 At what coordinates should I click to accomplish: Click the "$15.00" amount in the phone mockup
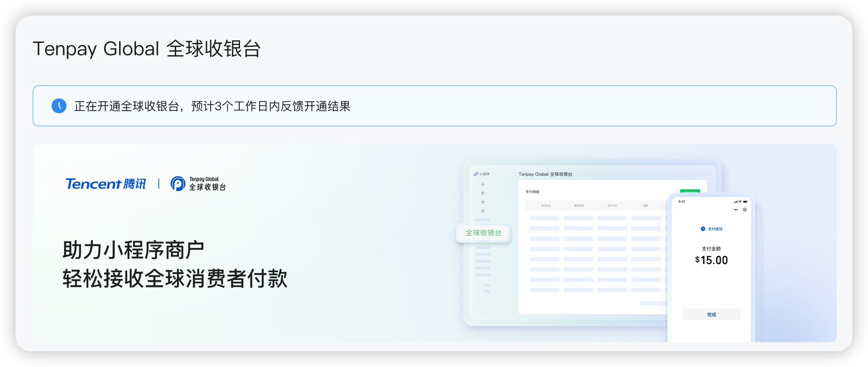(711, 260)
